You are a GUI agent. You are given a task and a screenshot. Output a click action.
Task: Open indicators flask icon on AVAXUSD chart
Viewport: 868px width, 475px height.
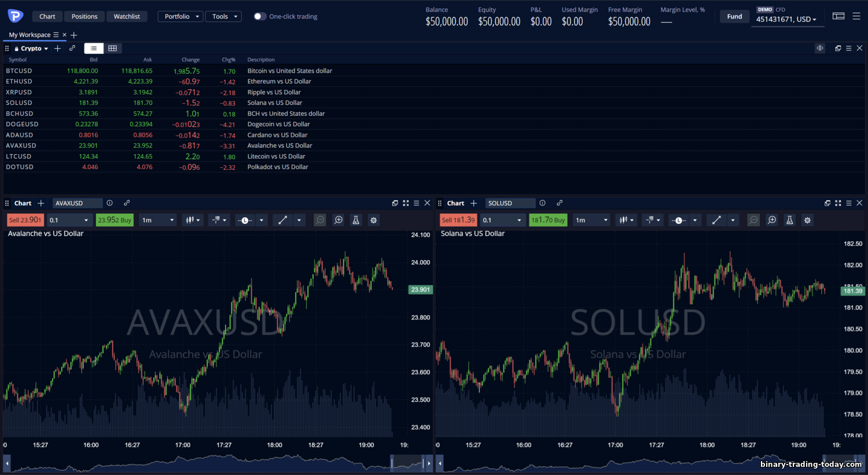(356, 220)
